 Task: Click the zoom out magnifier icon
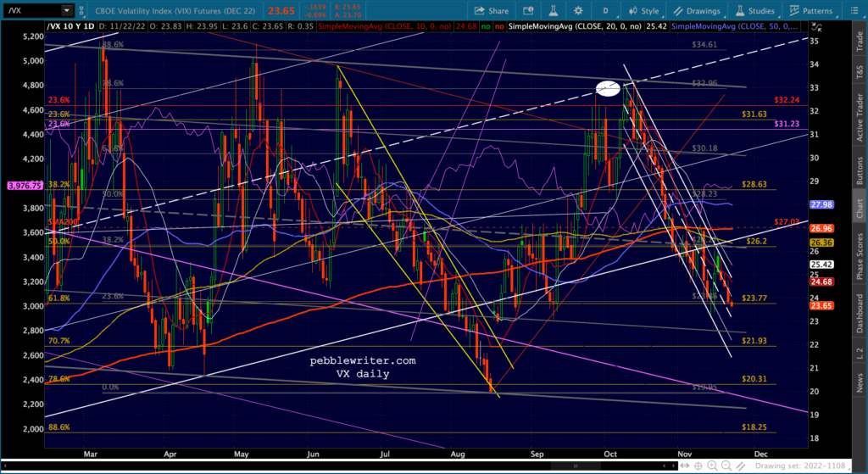point(726,466)
